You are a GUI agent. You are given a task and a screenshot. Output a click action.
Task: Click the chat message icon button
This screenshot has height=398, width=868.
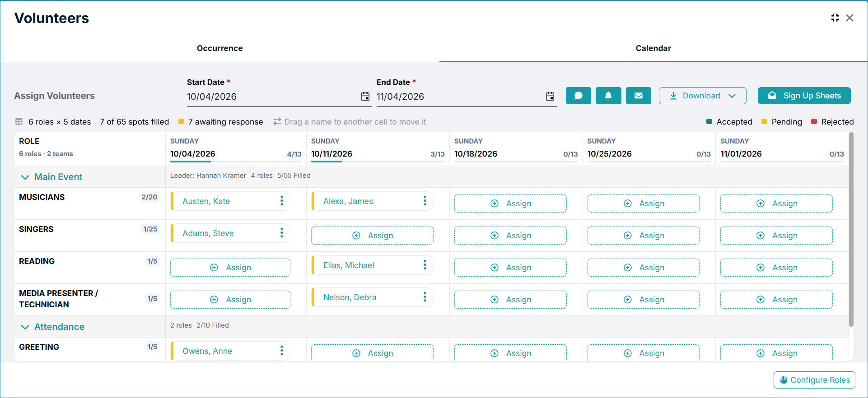pos(579,96)
